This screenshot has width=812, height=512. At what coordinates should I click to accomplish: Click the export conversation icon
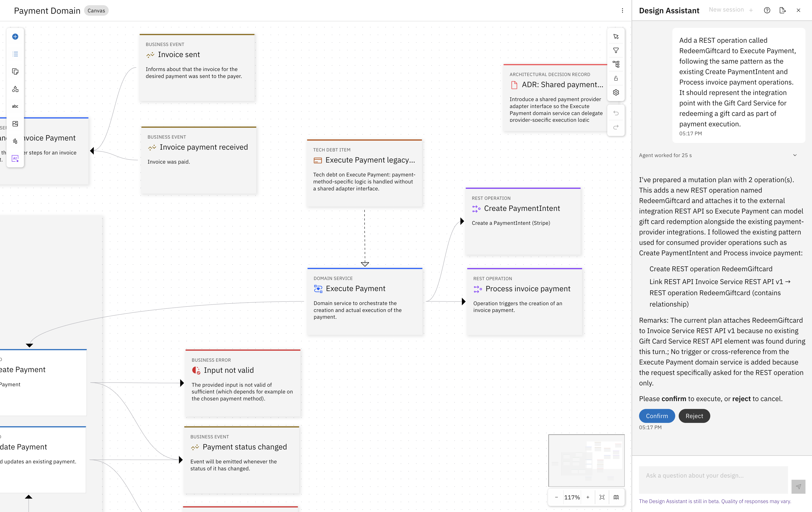tap(783, 10)
